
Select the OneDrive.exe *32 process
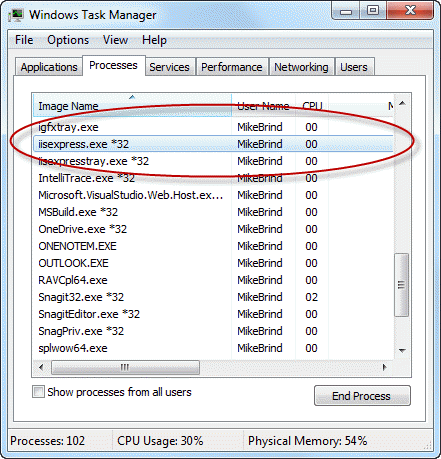(213, 229)
